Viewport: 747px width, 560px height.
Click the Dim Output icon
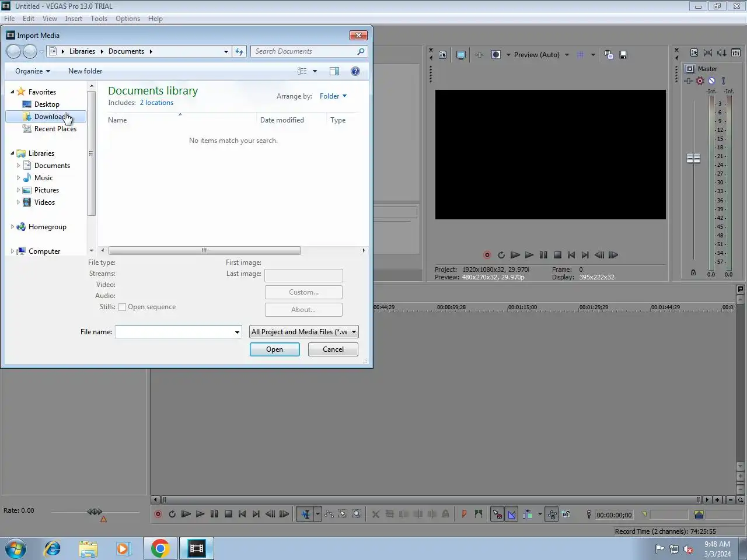click(722, 53)
